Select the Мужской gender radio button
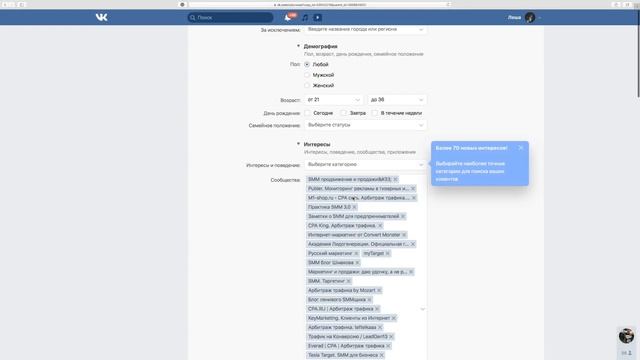This screenshot has width=640, height=360. pos(307,75)
